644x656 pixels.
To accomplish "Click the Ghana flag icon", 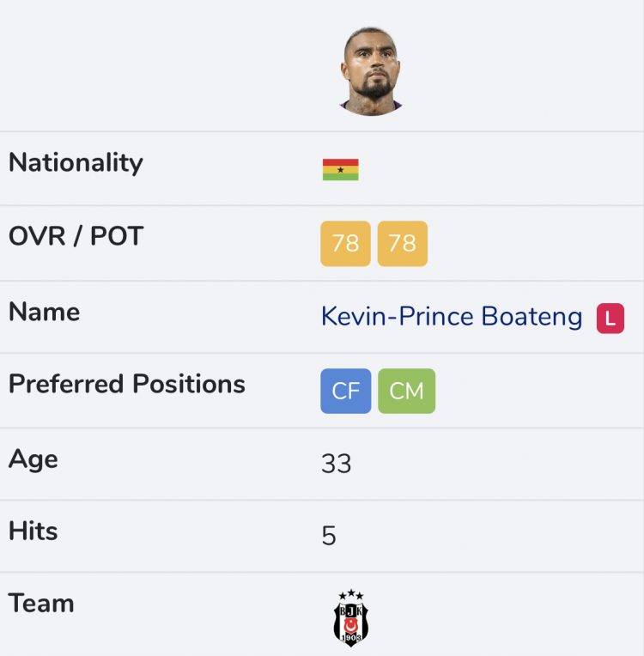I will 340,169.
